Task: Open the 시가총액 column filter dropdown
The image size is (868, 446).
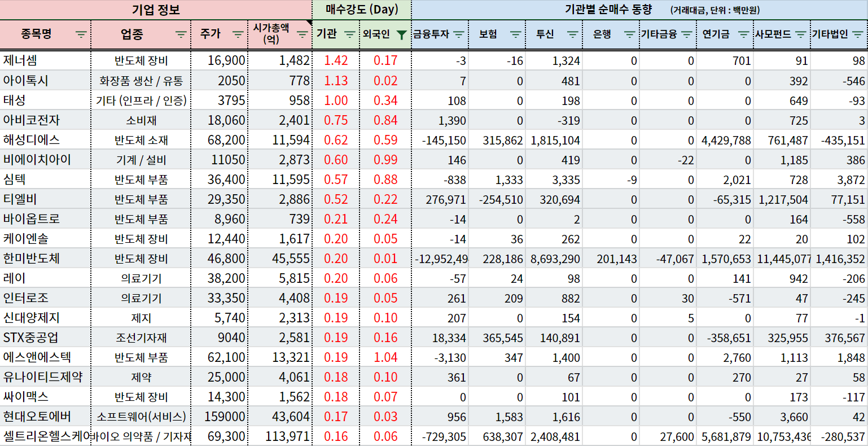Action: (x=303, y=34)
